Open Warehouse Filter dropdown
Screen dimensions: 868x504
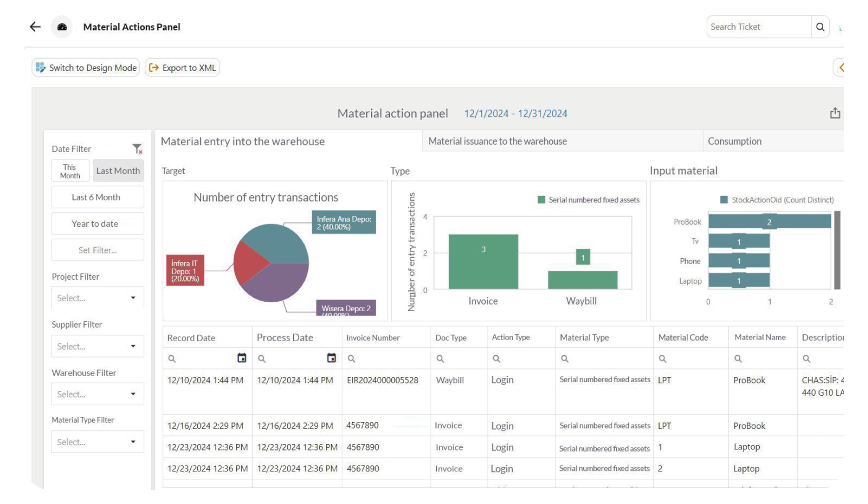pyautogui.click(x=98, y=394)
